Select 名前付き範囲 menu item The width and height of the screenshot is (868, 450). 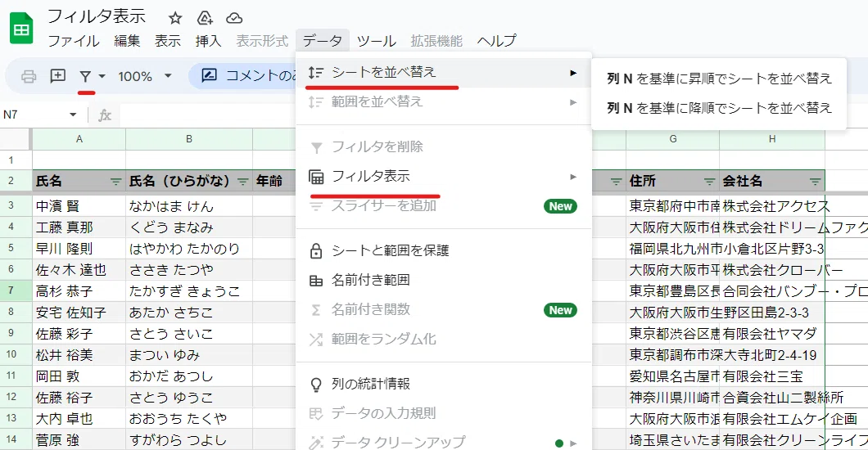pos(443,281)
